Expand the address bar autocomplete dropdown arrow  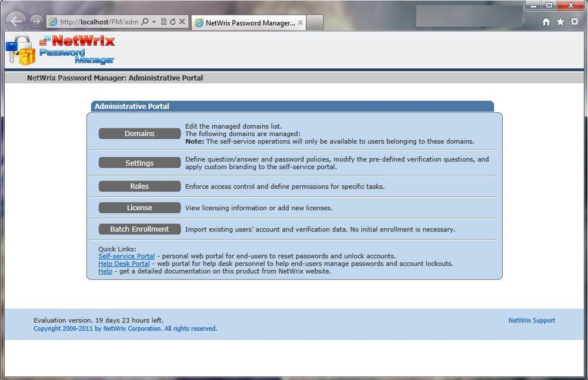pyautogui.click(x=154, y=22)
